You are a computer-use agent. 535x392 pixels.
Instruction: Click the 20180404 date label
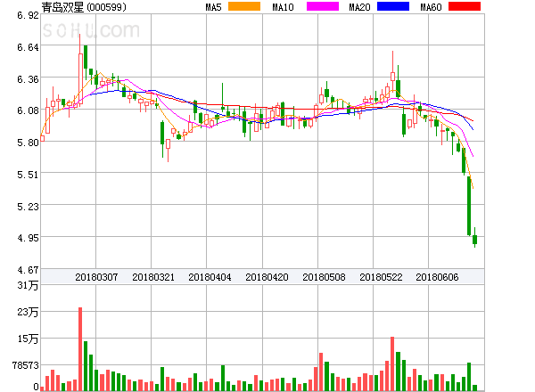210,277
